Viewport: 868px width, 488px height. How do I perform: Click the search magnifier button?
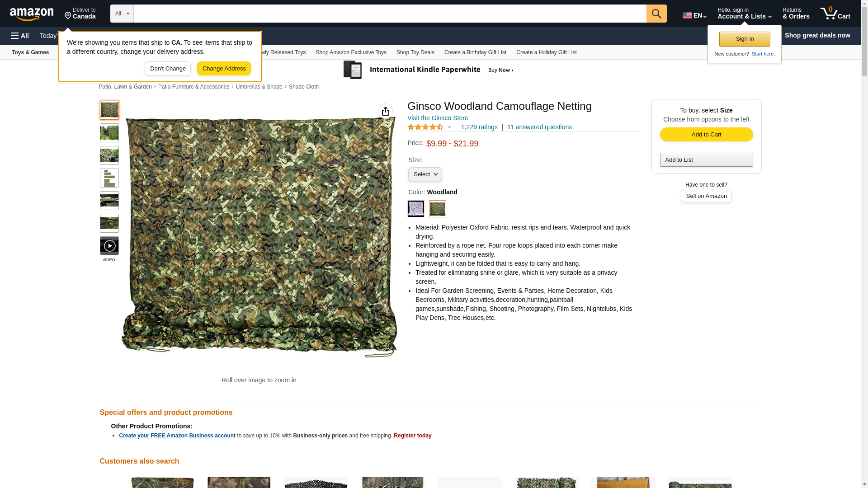point(656,14)
